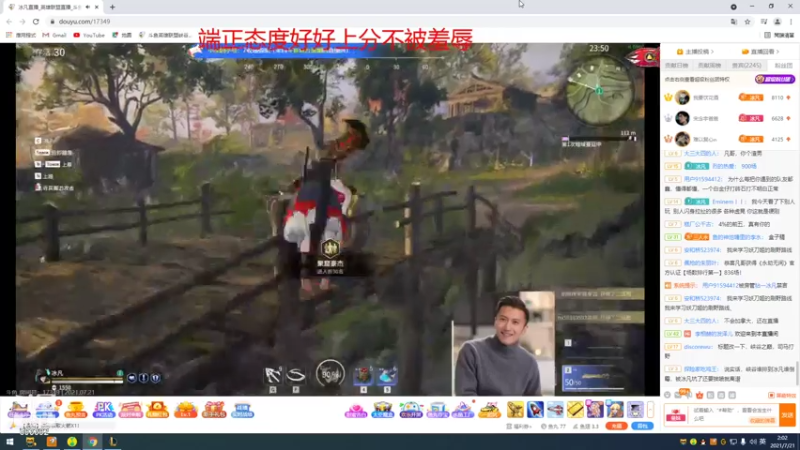
Task: Open third fan avatar with 4125 score
Action: pos(682,139)
